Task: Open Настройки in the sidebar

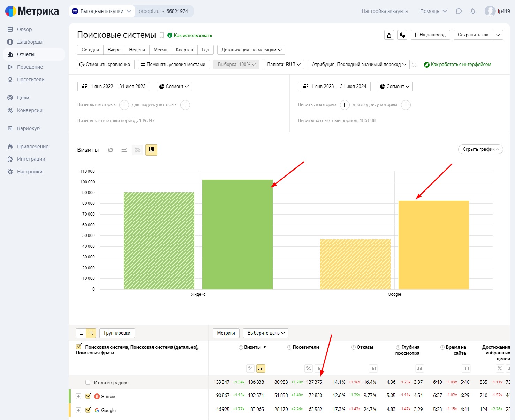Action: [x=30, y=172]
